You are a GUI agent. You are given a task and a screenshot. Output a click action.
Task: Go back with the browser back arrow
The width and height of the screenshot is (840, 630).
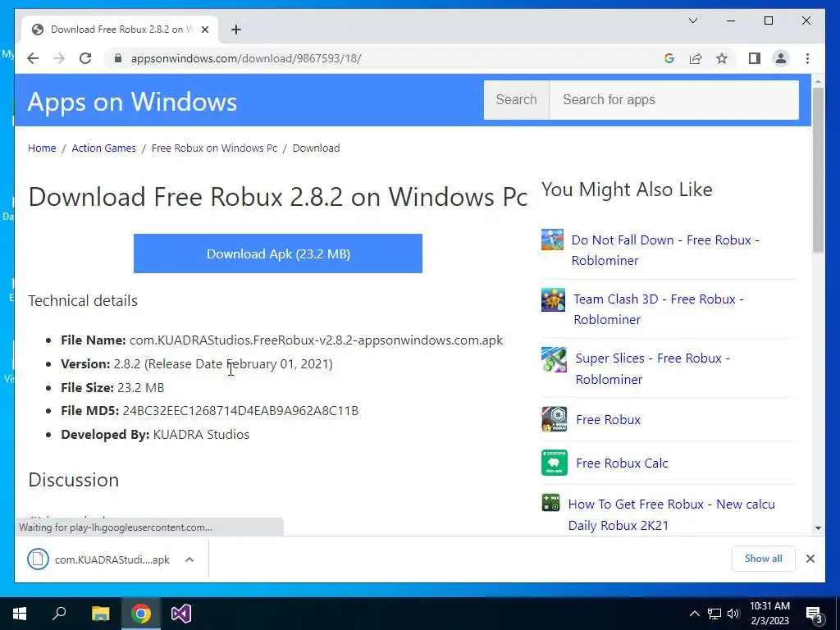[x=33, y=58]
